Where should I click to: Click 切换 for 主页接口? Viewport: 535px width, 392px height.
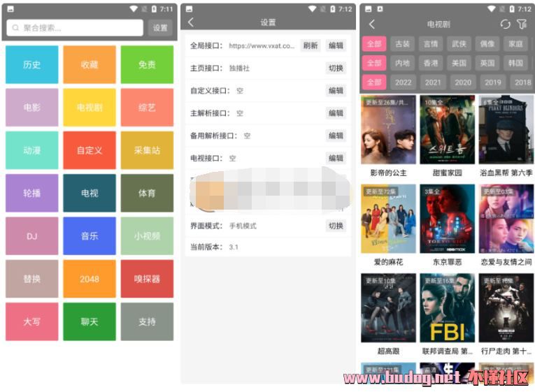[336, 68]
